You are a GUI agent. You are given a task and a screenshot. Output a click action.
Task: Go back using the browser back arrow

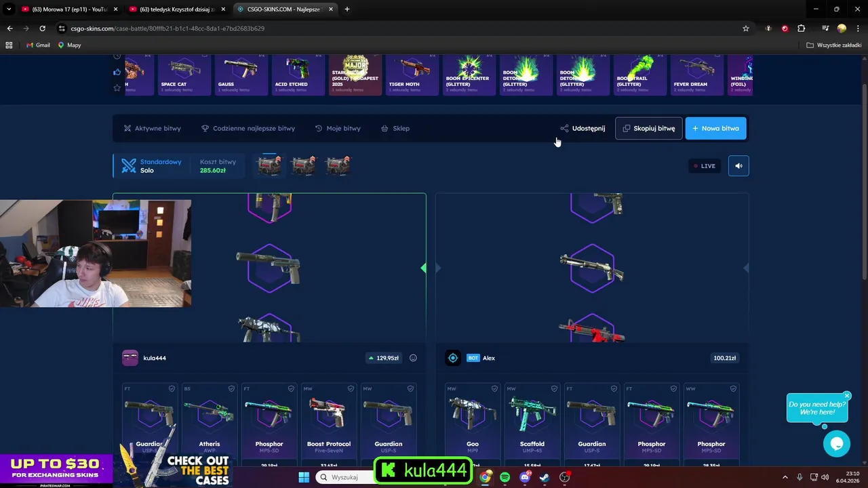click(x=9, y=28)
